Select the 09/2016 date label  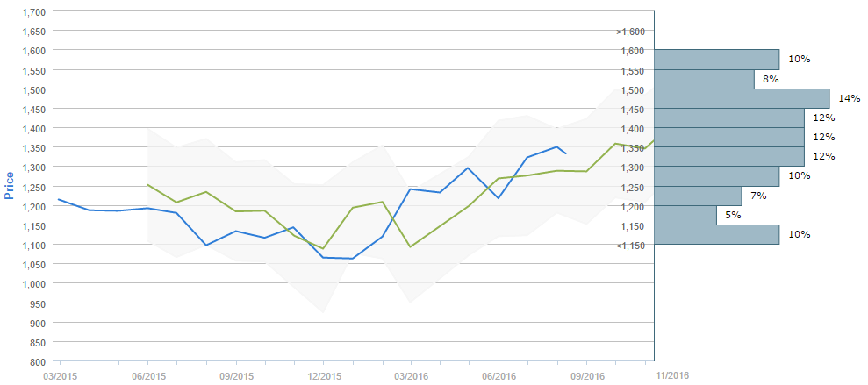(x=586, y=375)
